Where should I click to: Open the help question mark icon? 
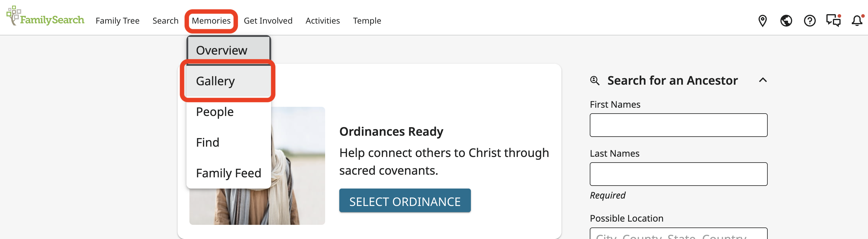[x=809, y=21]
